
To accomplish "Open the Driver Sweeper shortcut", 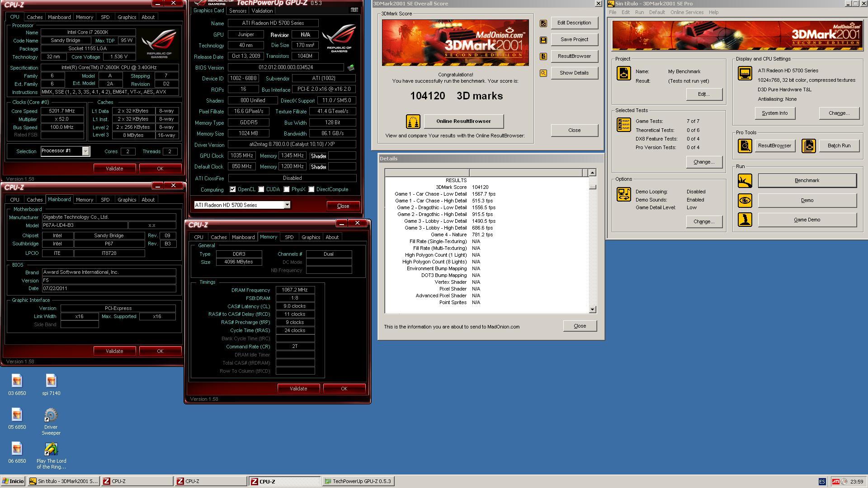I will pyautogui.click(x=51, y=421).
